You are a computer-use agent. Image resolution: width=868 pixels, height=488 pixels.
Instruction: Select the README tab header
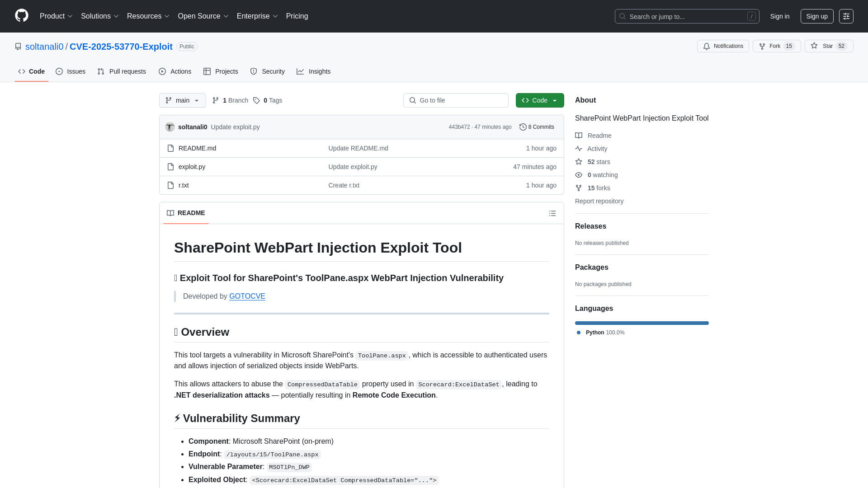coord(186,213)
